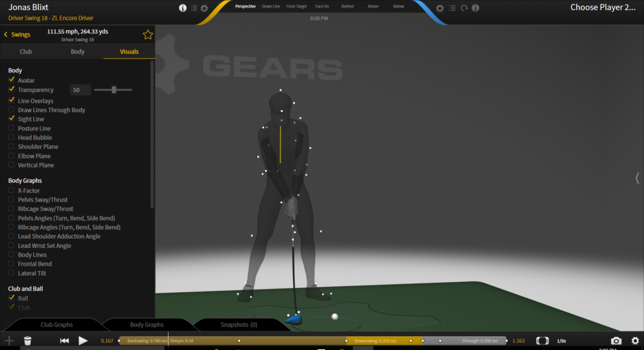Enable Ribcage Sway/Thrust graph
The width and height of the screenshot is (644, 350).
tap(11, 208)
